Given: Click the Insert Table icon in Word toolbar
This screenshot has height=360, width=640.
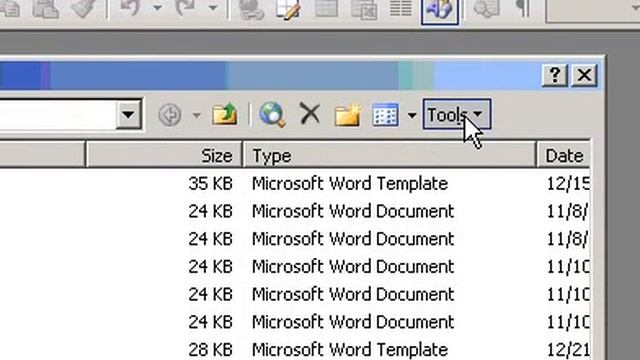Looking at the screenshot, I should [327, 9].
